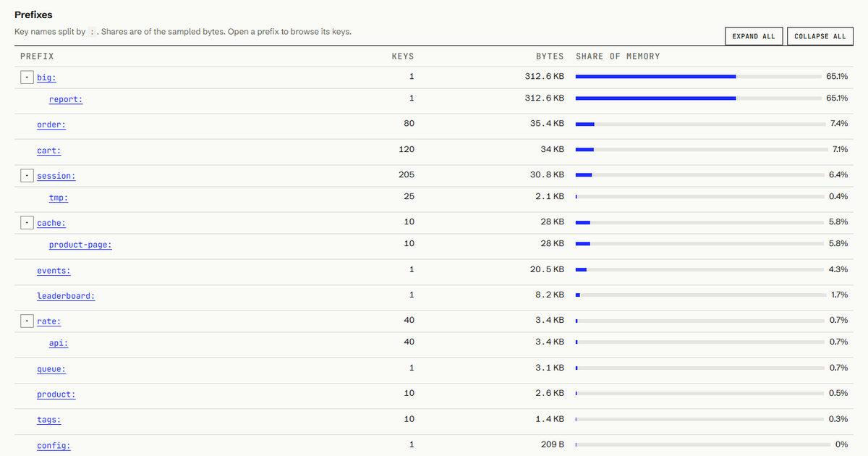The image size is (868, 456).
Task: Open the api: sub-prefix link
Action: pos(59,343)
